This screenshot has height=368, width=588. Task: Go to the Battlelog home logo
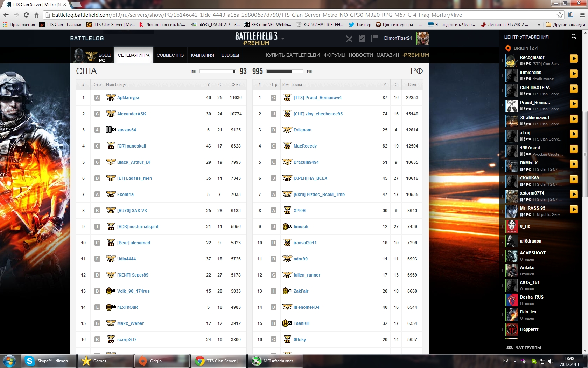click(87, 38)
